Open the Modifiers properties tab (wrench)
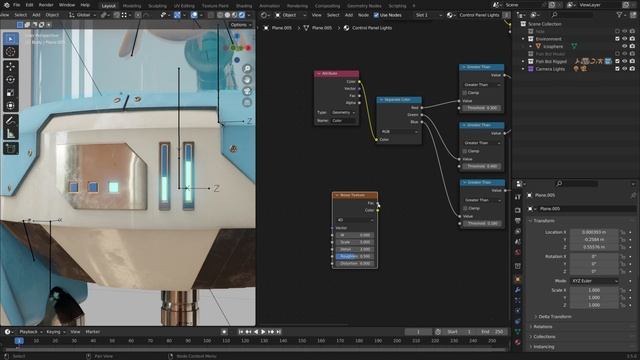This screenshot has width=640, height=360. tap(518, 290)
